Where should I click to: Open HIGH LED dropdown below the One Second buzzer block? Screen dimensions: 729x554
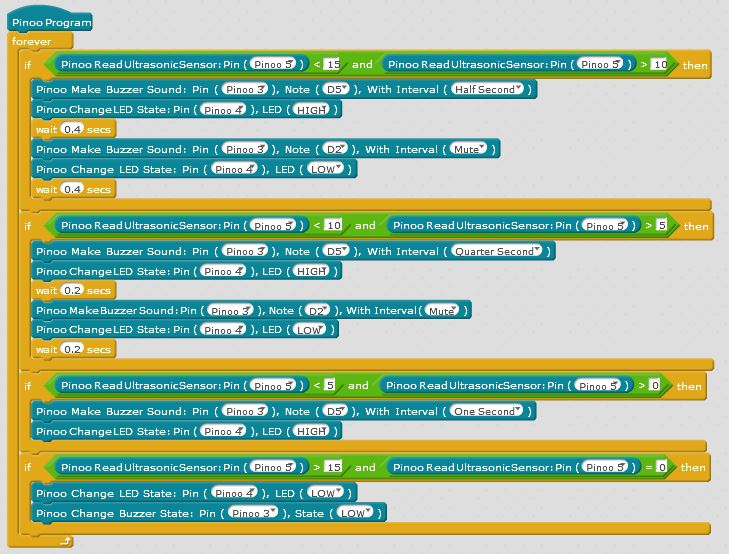pyautogui.click(x=311, y=431)
